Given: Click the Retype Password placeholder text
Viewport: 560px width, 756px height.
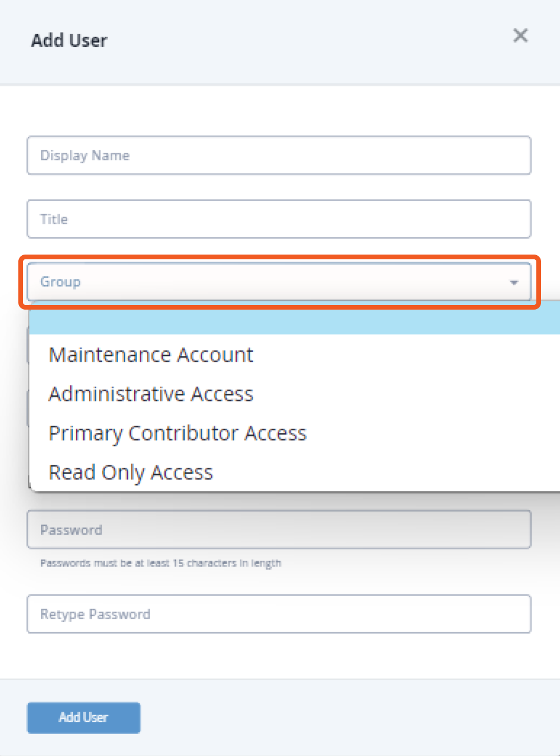Looking at the screenshot, I should [x=95, y=615].
